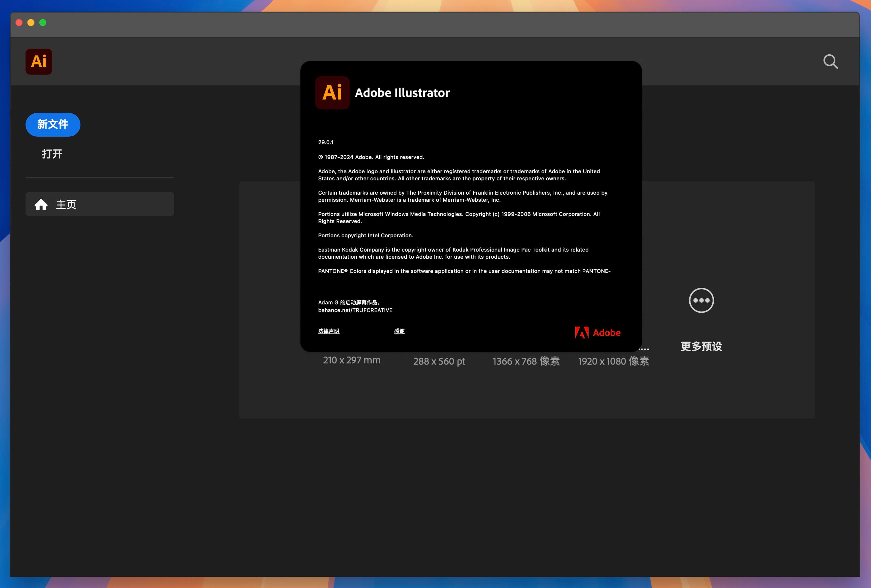871x588 pixels.
Task: Click the 更多预设 text label
Action: click(x=701, y=347)
